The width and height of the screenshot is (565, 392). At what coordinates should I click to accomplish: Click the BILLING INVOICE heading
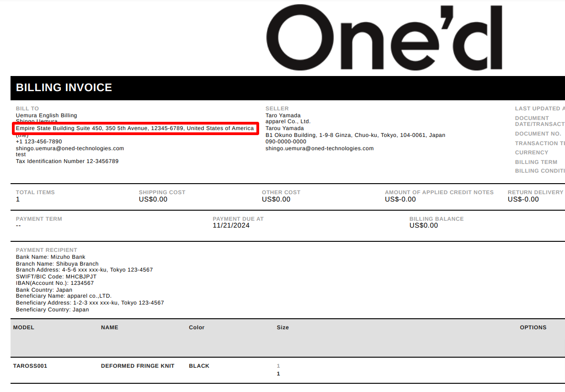[x=64, y=88]
